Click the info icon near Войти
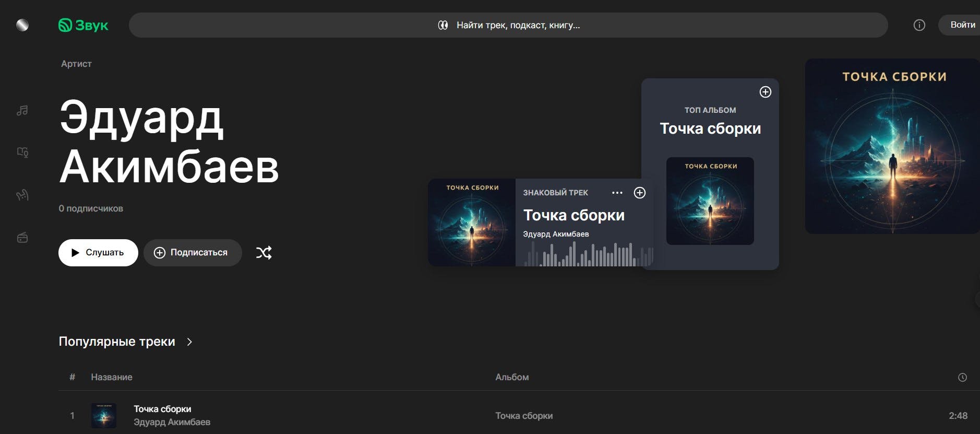This screenshot has height=434, width=980. tap(919, 25)
